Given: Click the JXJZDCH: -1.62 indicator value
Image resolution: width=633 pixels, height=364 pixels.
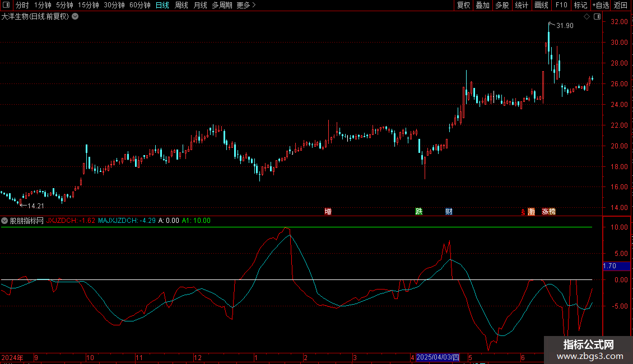Looking at the screenshot, I should coord(71,221).
